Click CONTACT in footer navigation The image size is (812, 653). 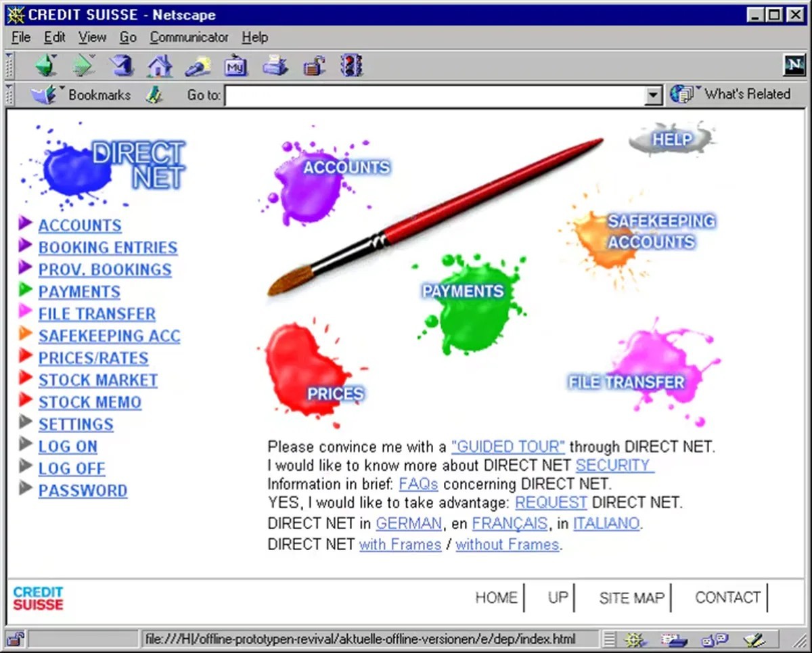pyautogui.click(x=727, y=598)
